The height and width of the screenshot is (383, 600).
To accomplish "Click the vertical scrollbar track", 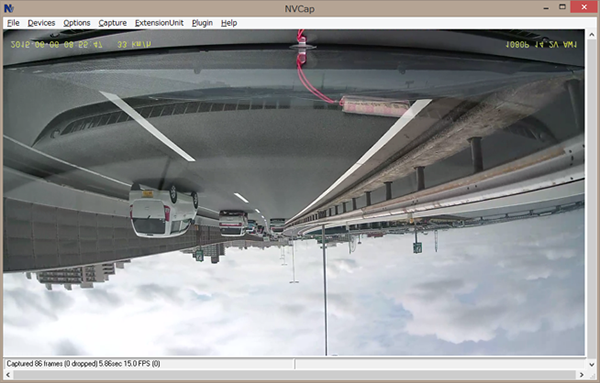I will coord(592,200).
